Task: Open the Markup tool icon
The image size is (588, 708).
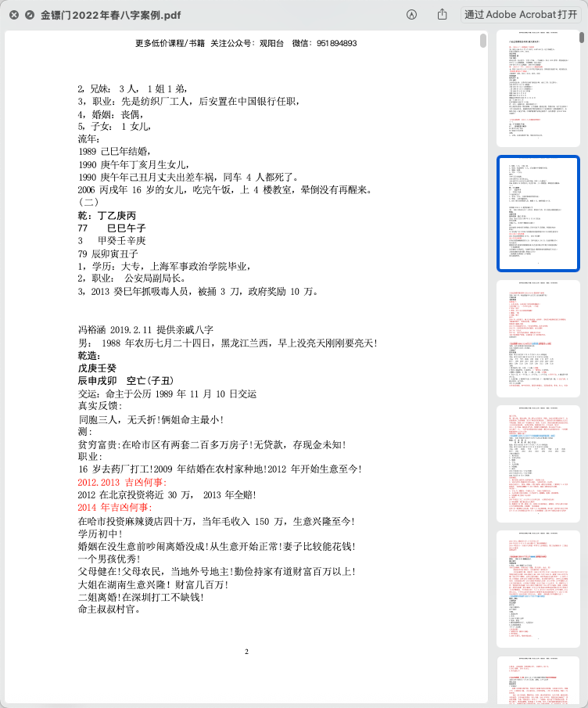Action: 411,15
